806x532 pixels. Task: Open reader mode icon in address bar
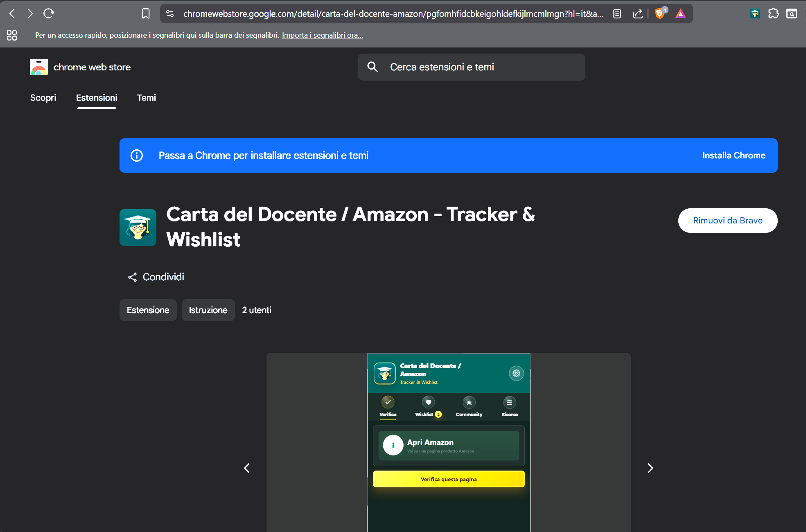(617, 14)
